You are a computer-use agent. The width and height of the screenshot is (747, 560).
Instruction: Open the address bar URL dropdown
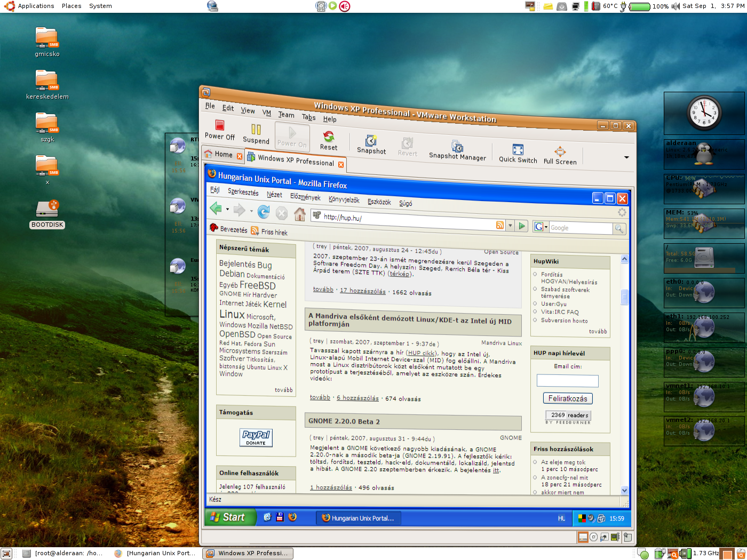pyautogui.click(x=510, y=226)
